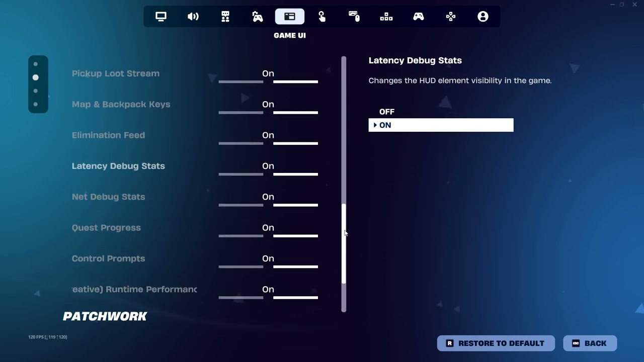Select the Runtime Performance setting label
Viewport: 644px width, 362px height.
(x=134, y=290)
